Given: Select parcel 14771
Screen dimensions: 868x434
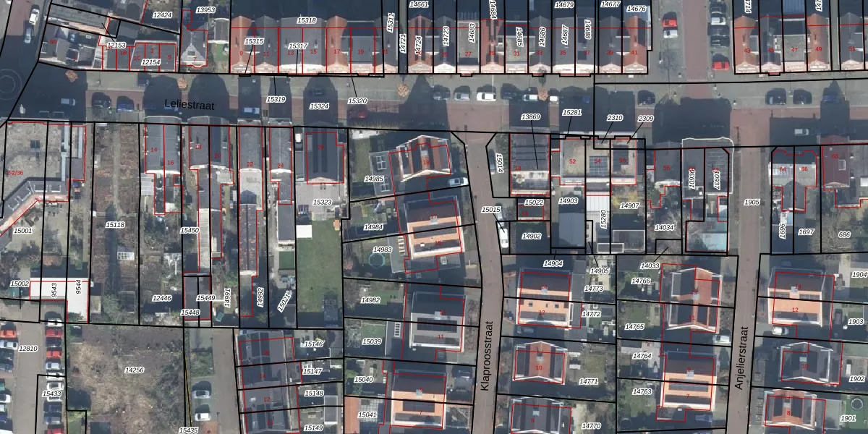Looking at the screenshot, I should click(589, 381).
